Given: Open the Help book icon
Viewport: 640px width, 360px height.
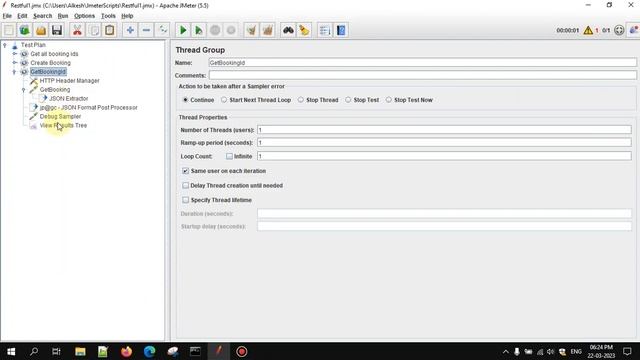Looking at the screenshot, I should (341, 30).
